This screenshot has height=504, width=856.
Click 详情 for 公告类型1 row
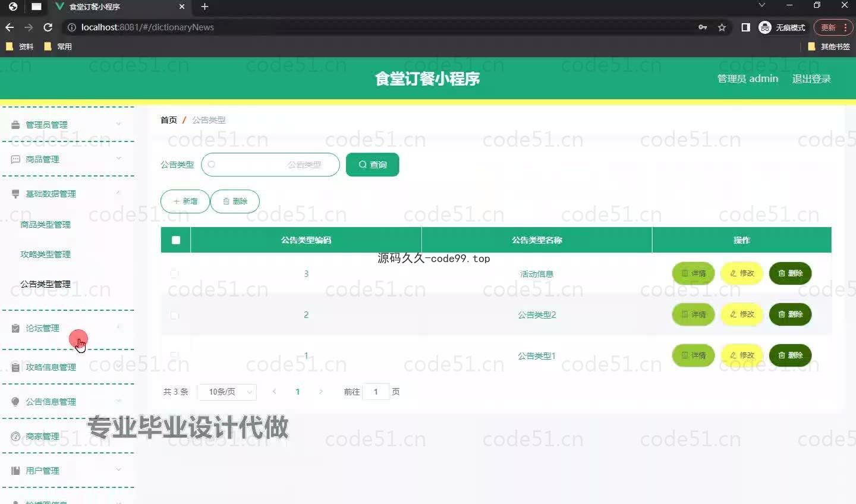coord(693,355)
